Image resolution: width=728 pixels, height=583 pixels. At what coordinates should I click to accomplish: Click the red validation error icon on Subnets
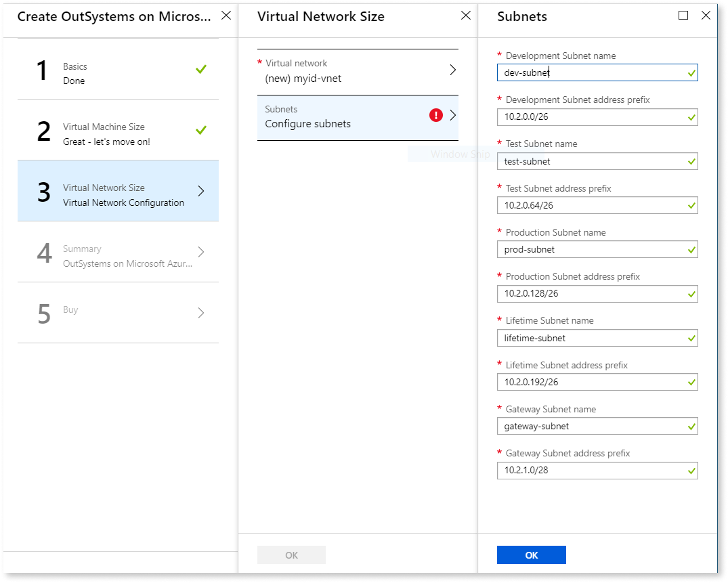pos(436,115)
